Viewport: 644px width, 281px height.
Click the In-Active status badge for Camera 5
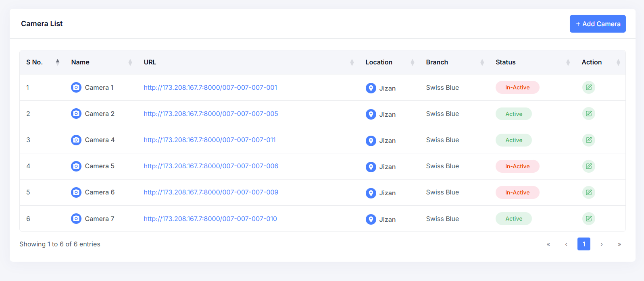[517, 166]
